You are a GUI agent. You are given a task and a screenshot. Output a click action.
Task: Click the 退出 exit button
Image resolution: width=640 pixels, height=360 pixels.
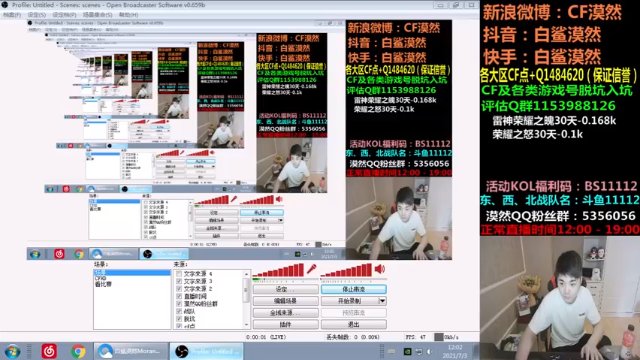pyautogui.click(x=353, y=324)
